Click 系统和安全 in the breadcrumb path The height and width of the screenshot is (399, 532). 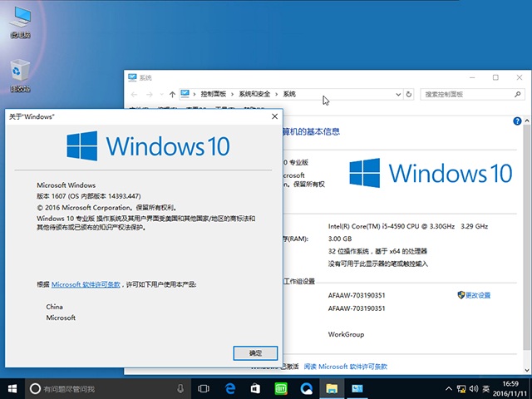click(x=257, y=94)
